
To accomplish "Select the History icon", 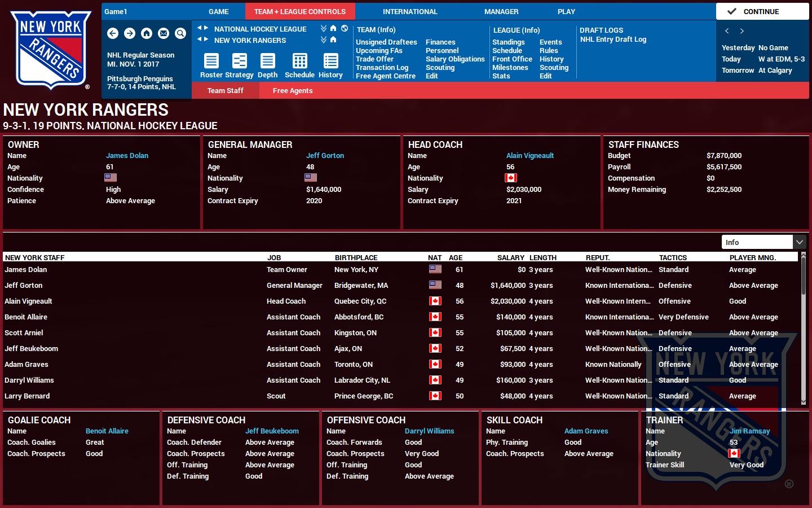I will (x=330, y=61).
